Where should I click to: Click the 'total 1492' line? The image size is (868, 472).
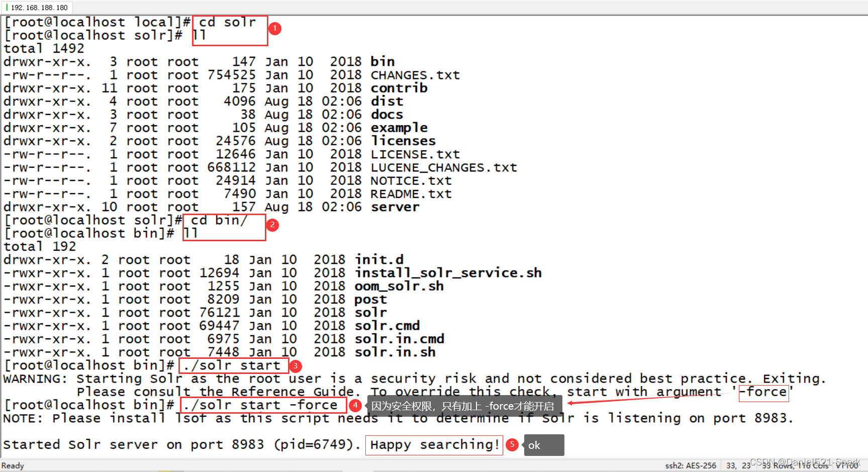click(44, 49)
